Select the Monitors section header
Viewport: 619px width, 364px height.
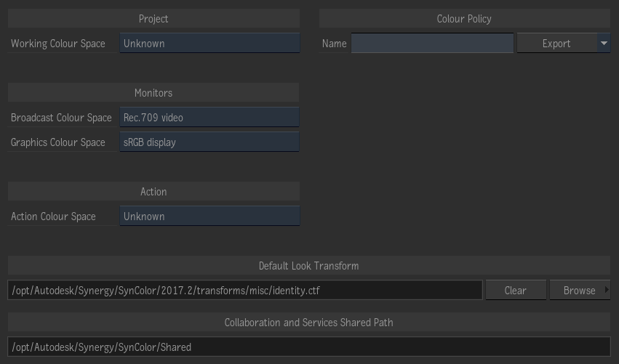(x=153, y=93)
